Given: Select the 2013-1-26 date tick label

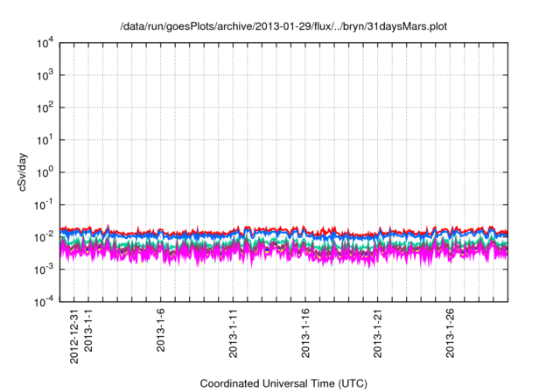Looking at the screenshot, I should [x=451, y=332].
